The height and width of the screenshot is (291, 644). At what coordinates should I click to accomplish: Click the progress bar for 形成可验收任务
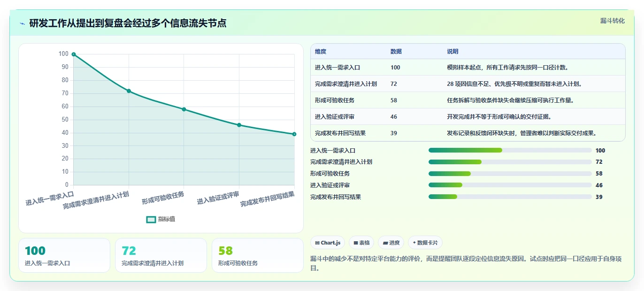click(510, 174)
